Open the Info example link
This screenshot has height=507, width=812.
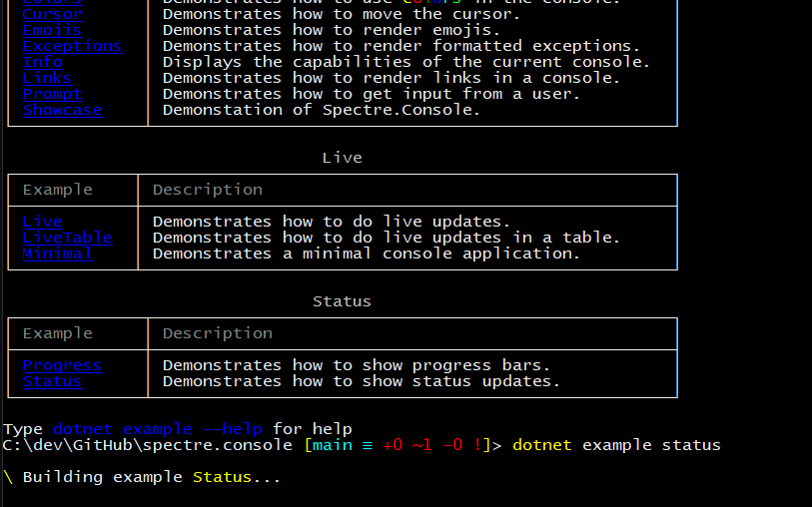click(43, 62)
